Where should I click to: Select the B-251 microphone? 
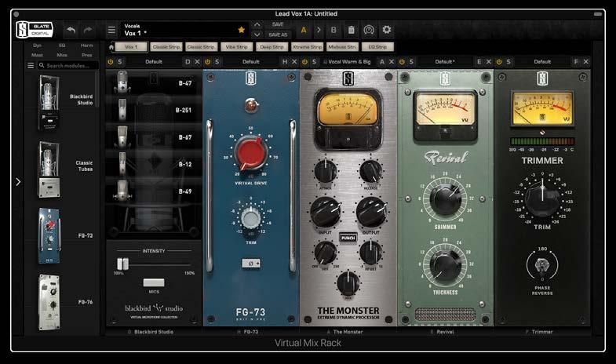coord(154,110)
